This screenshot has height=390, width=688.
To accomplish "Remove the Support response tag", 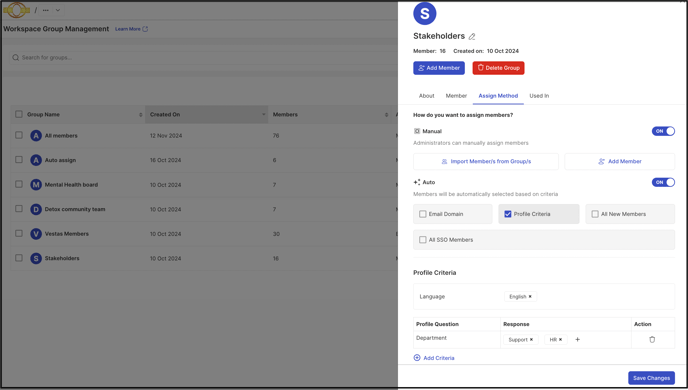I will [x=531, y=340].
